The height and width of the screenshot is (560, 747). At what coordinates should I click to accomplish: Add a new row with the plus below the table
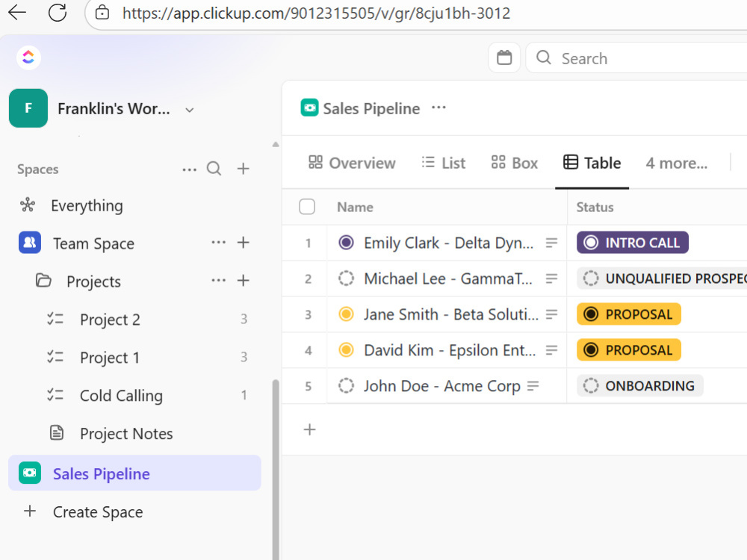click(310, 429)
